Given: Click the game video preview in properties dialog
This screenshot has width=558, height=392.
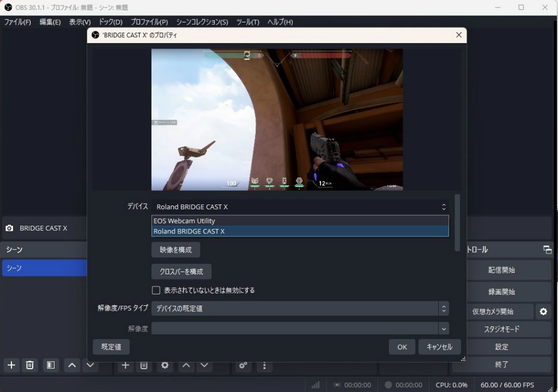Looking at the screenshot, I should click(x=277, y=119).
